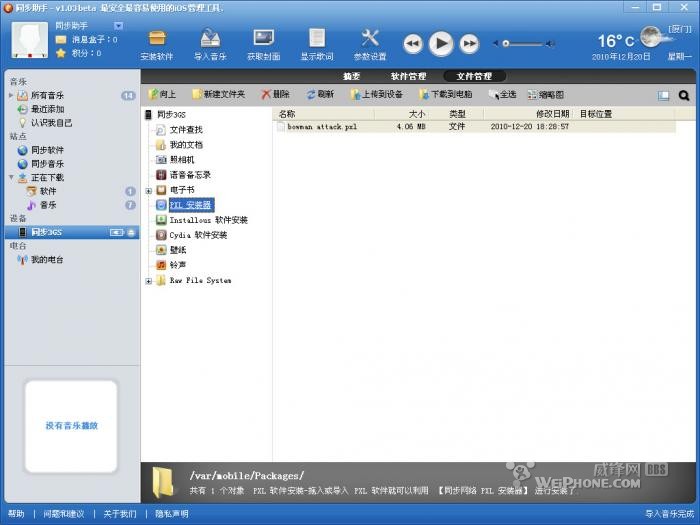Open the search magnifier icon

(683, 95)
